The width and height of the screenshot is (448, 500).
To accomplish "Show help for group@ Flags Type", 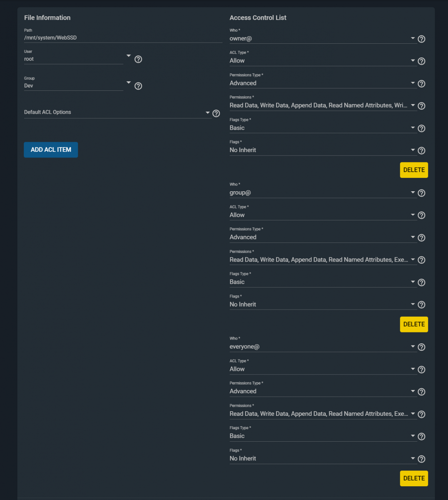I will click(x=421, y=282).
